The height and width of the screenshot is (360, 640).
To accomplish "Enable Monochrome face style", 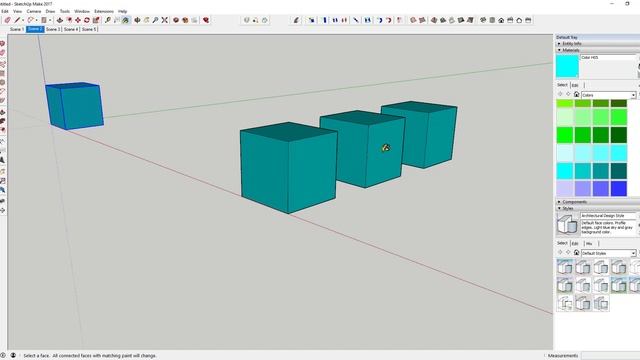I will click(470, 20).
